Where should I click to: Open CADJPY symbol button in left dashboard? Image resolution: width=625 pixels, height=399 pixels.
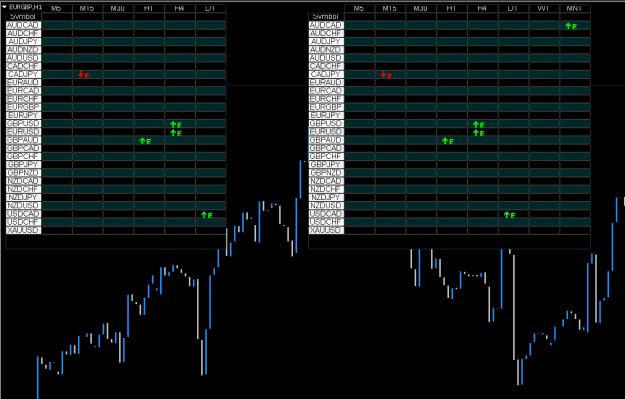click(24, 74)
